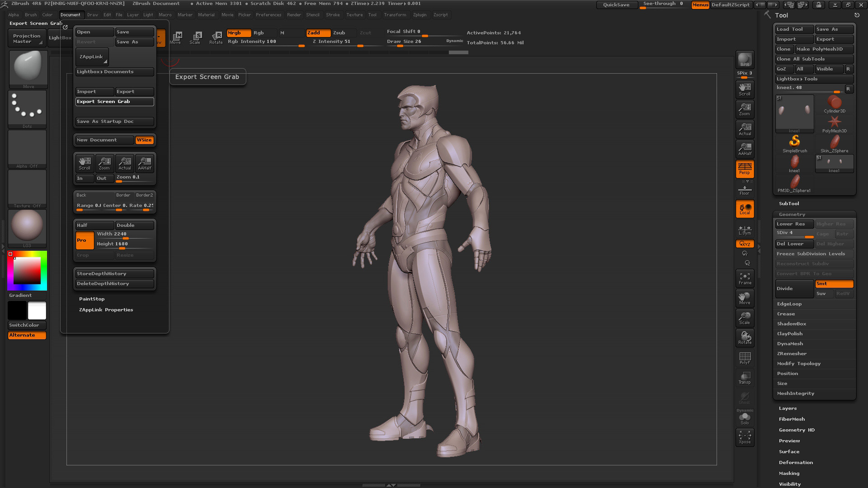
Task: Collapse the Geometry section
Action: [x=792, y=215]
